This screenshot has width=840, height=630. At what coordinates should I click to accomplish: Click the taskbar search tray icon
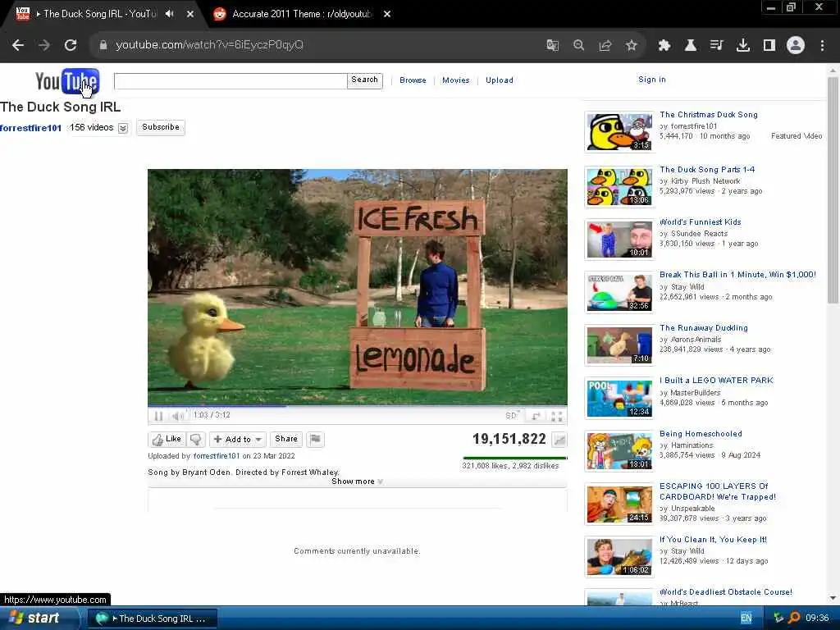[x=794, y=618]
